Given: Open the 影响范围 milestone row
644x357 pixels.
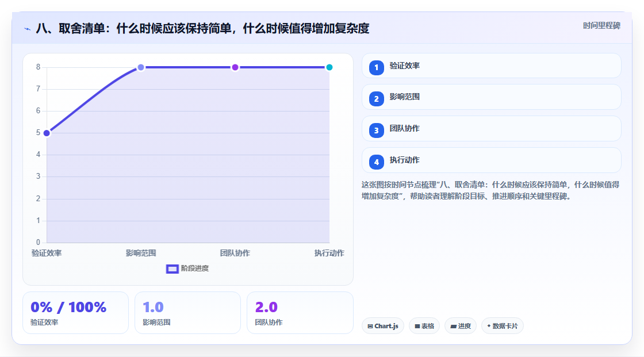Looking at the screenshot, I should pos(491,97).
